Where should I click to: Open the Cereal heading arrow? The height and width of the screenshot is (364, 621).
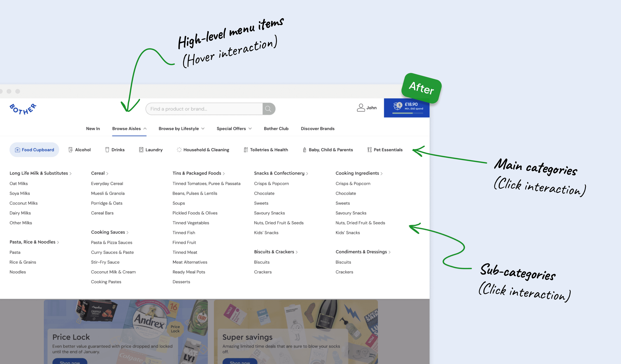click(x=107, y=173)
